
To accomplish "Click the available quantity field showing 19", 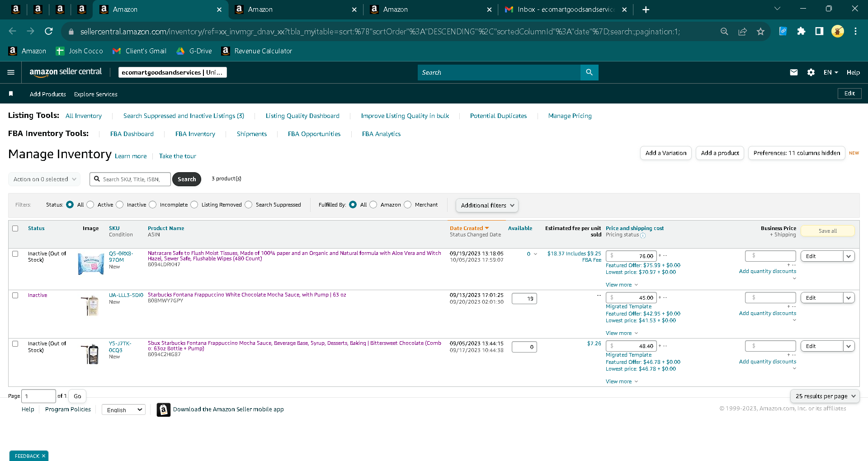I will click(524, 298).
